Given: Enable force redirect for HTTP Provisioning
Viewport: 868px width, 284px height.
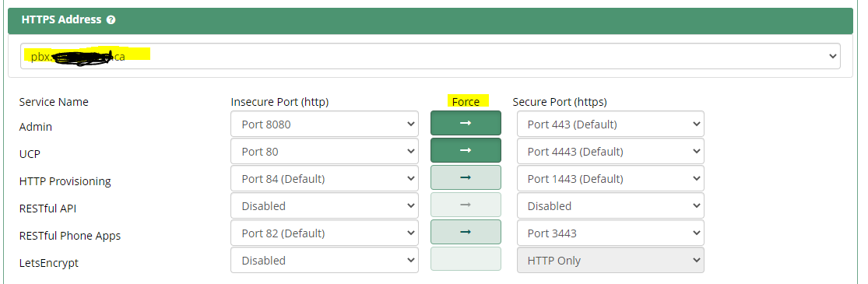Looking at the screenshot, I should click(466, 177).
